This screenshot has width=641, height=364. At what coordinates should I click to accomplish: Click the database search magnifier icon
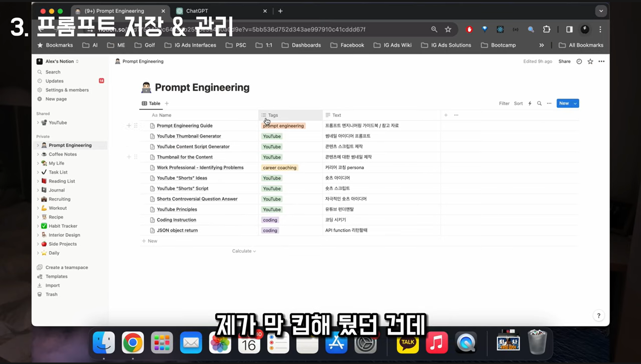pos(539,103)
